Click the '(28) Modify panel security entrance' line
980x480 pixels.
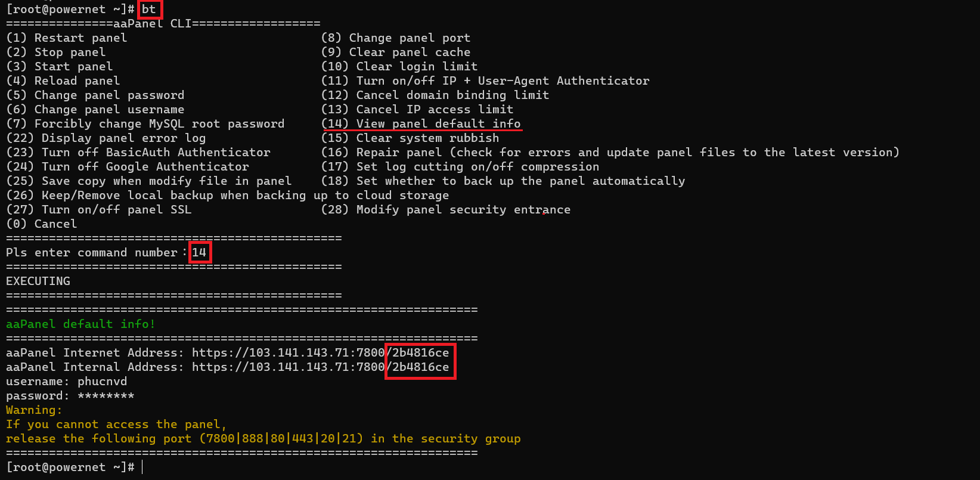[446, 209]
